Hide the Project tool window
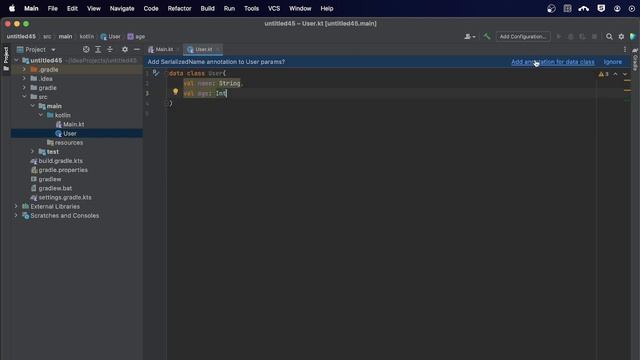The height and width of the screenshot is (360, 640). pos(137,49)
